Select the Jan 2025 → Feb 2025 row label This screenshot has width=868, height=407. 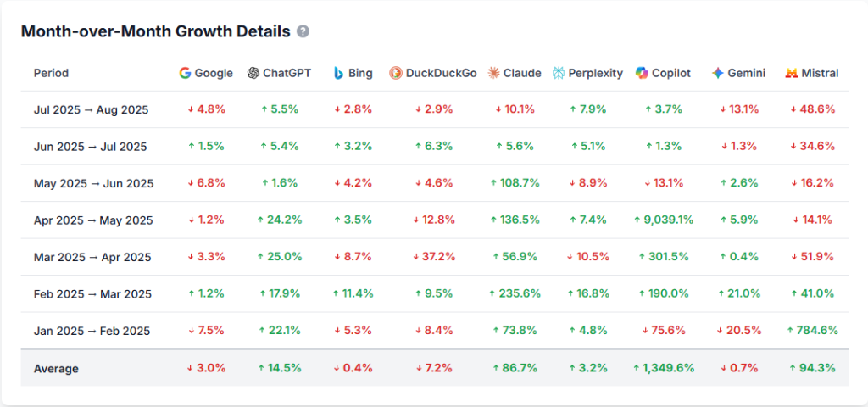tap(92, 331)
